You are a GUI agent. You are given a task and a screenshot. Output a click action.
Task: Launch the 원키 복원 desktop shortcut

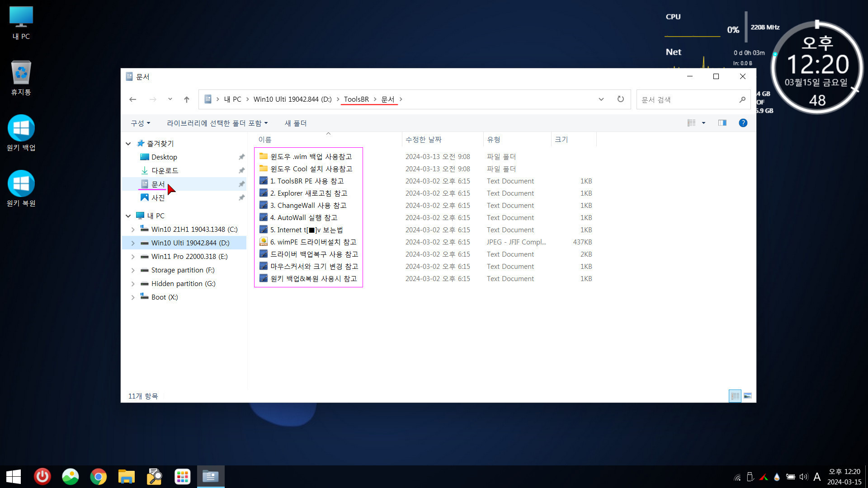click(x=21, y=189)
